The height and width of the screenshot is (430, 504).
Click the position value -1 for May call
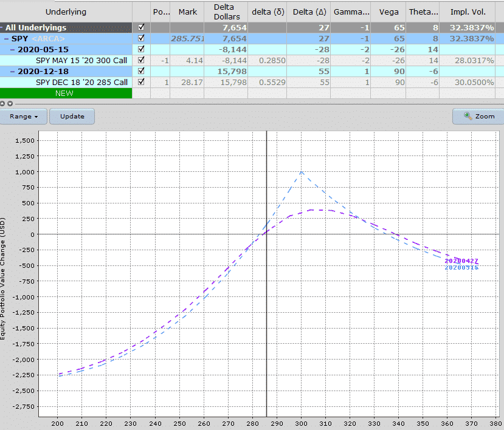click(165, 60)
